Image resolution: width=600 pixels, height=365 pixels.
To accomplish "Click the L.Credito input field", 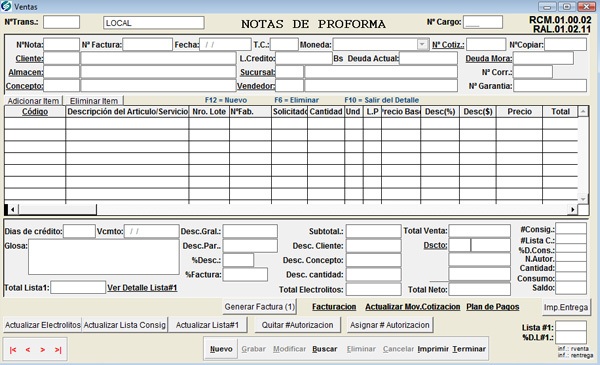I will point(304,58).
